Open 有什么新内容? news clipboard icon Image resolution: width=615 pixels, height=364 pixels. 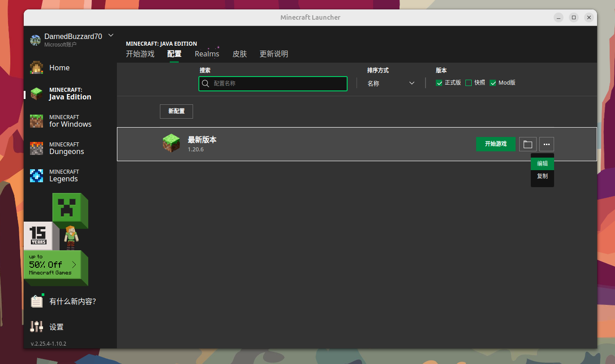click(37, 301)
